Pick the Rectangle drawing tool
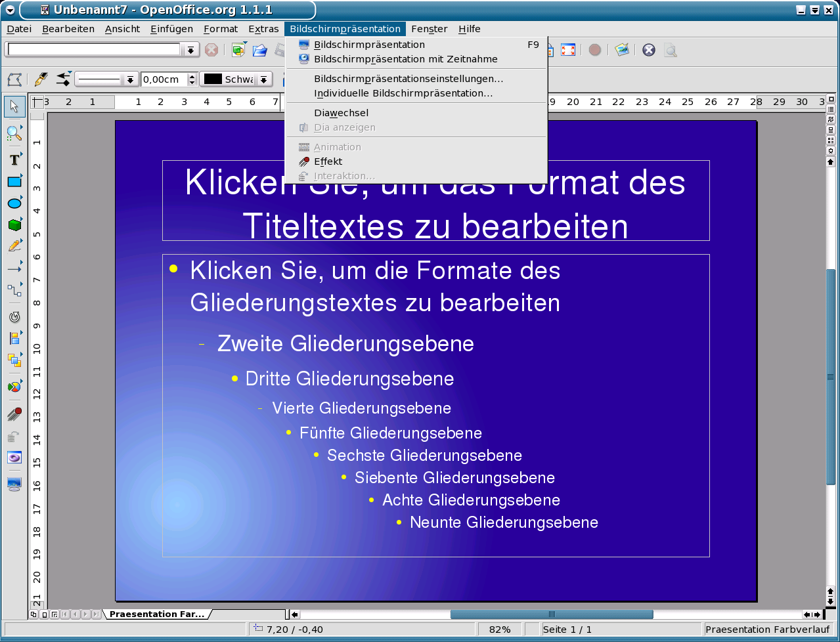The height and width of the screenshot is (642, 840). tap(14, 182)
